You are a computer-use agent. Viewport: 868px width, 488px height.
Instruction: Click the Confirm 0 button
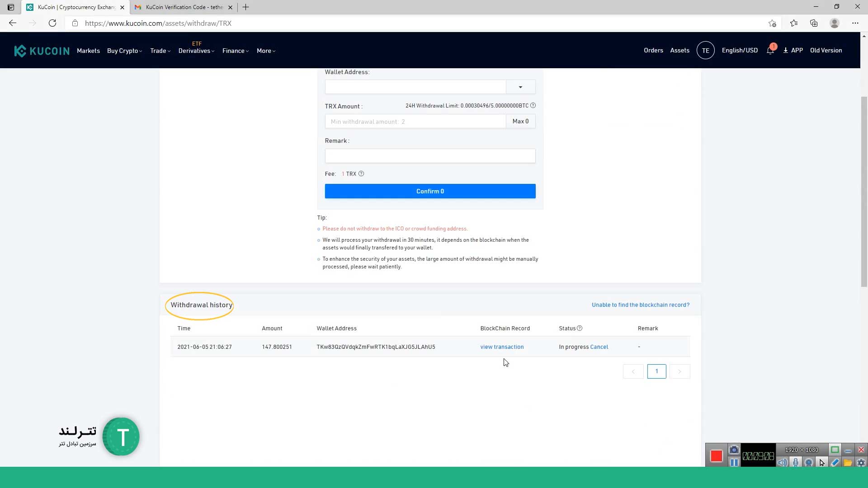tap(430, 191)
